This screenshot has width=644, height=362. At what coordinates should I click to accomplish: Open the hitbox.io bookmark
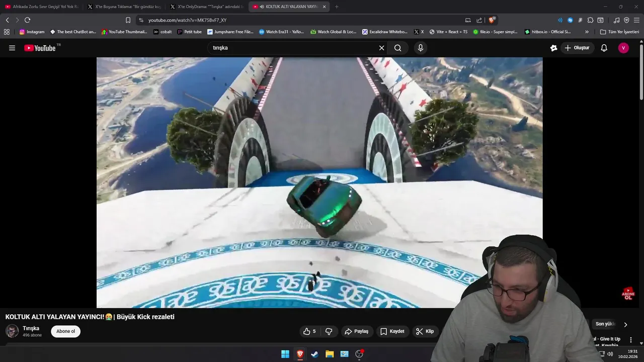coord(547,32)
